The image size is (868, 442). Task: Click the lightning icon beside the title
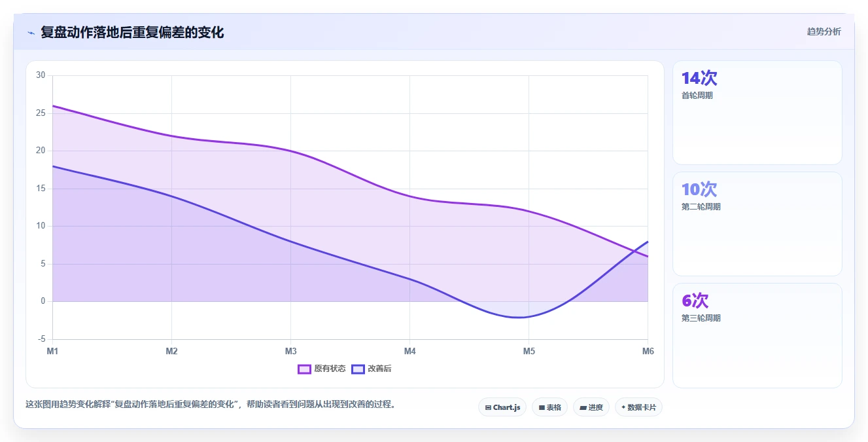point(31,33)
